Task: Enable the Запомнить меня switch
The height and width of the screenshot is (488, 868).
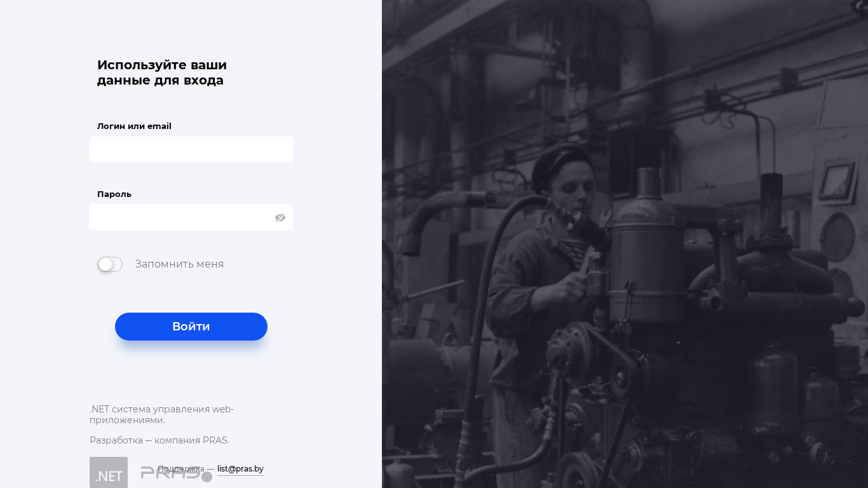Action: pos(110,264)
